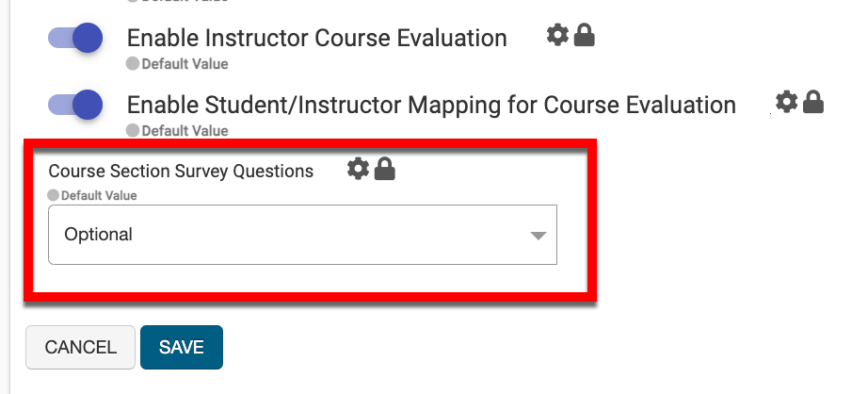
Task: Open settings gear for Enable Instructor Course Evaluation
Action: pyautogui.click(x=557, y=36)
